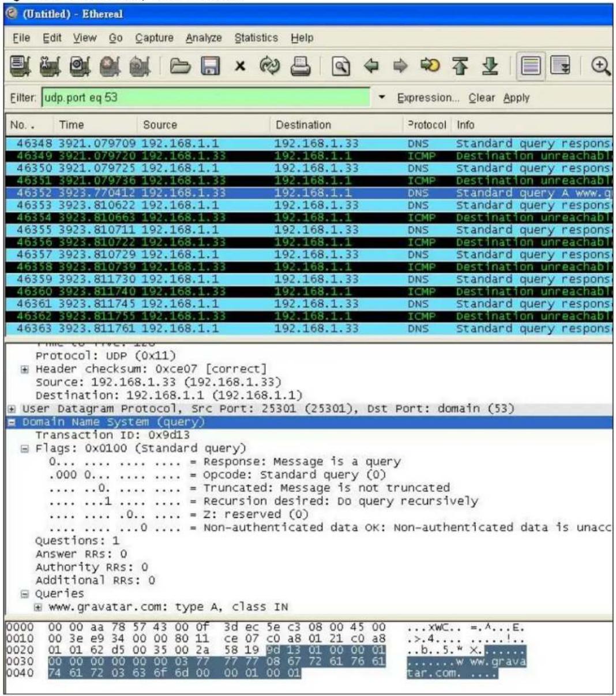
Task: Collapse Domain Name System section
Action: (12, 422)
